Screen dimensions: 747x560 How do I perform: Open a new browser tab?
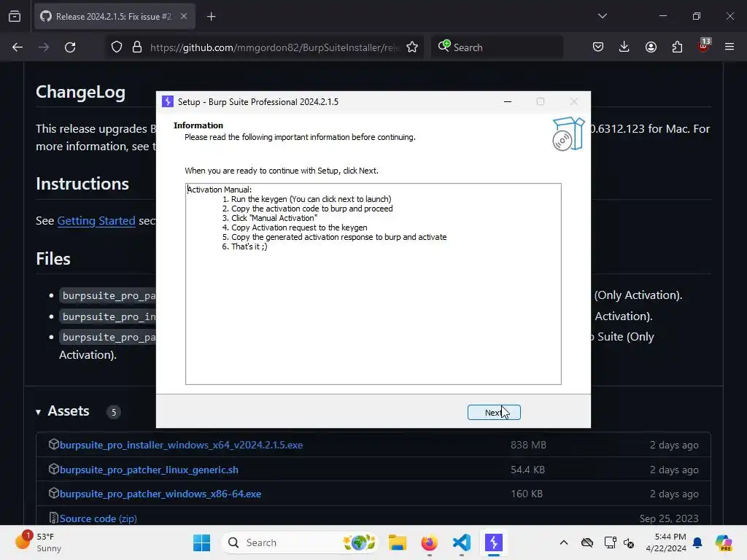(x=212, y=17)
